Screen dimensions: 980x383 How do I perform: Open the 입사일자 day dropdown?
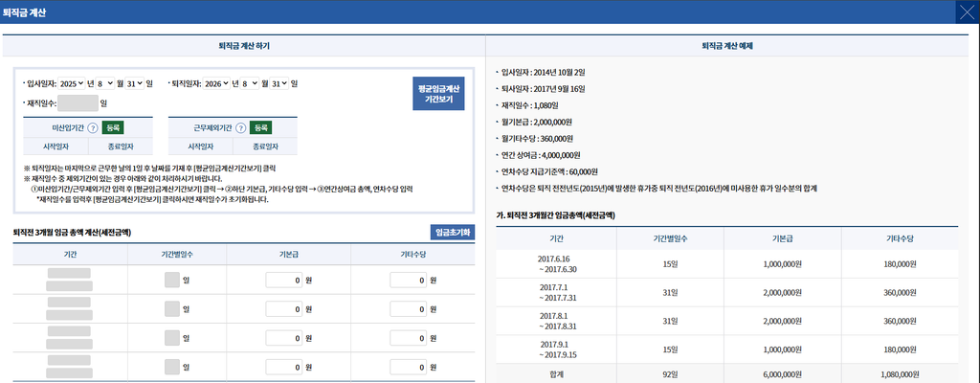(x=134, y=83)
